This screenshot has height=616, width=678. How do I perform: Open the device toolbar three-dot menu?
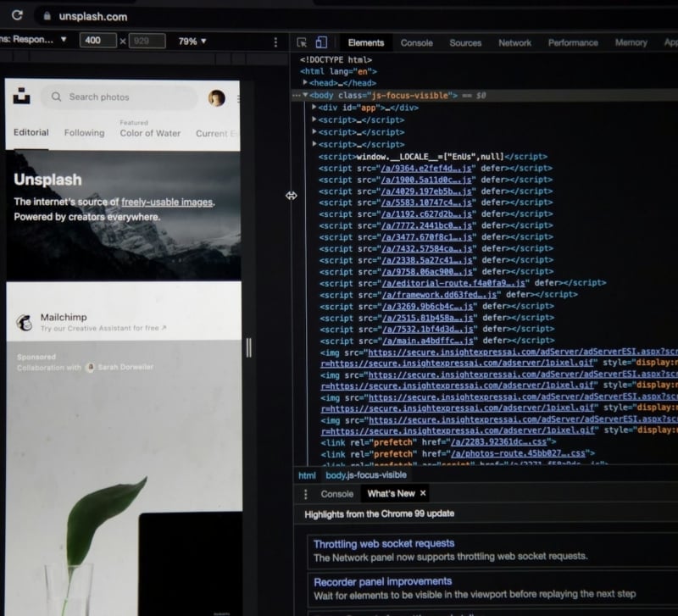(x=275, y=42)
